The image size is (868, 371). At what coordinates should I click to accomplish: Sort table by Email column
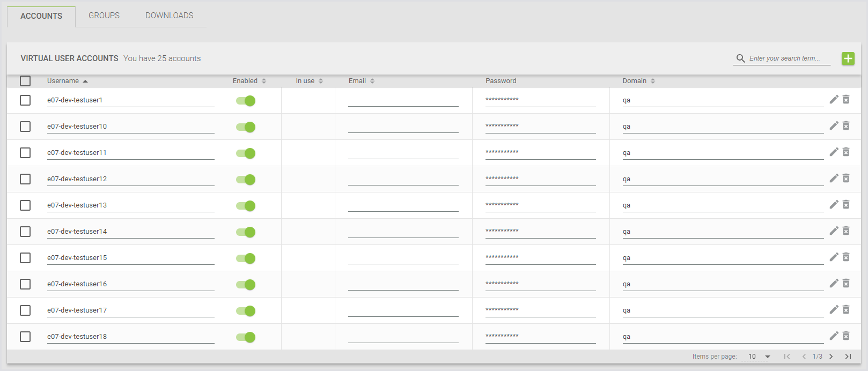(362, 81)
